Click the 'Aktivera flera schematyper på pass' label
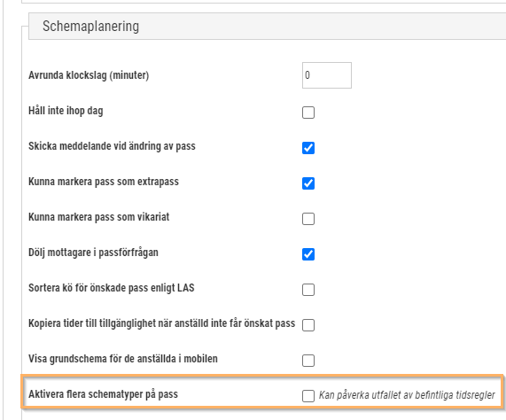 104,394
